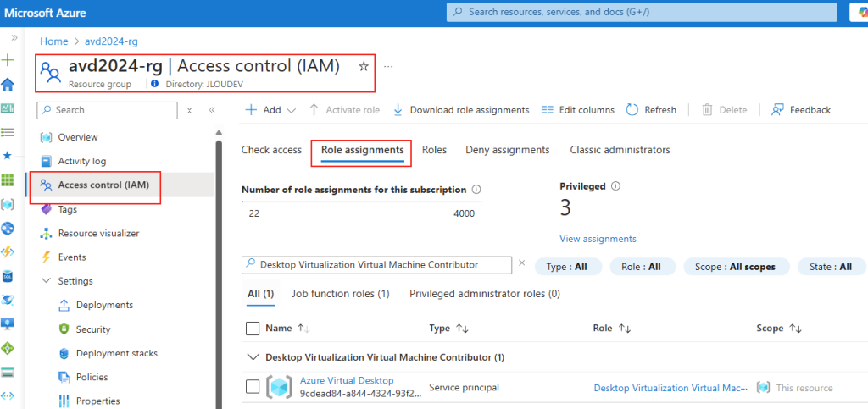
Task: Click Download role assignments
Action: 461,110
